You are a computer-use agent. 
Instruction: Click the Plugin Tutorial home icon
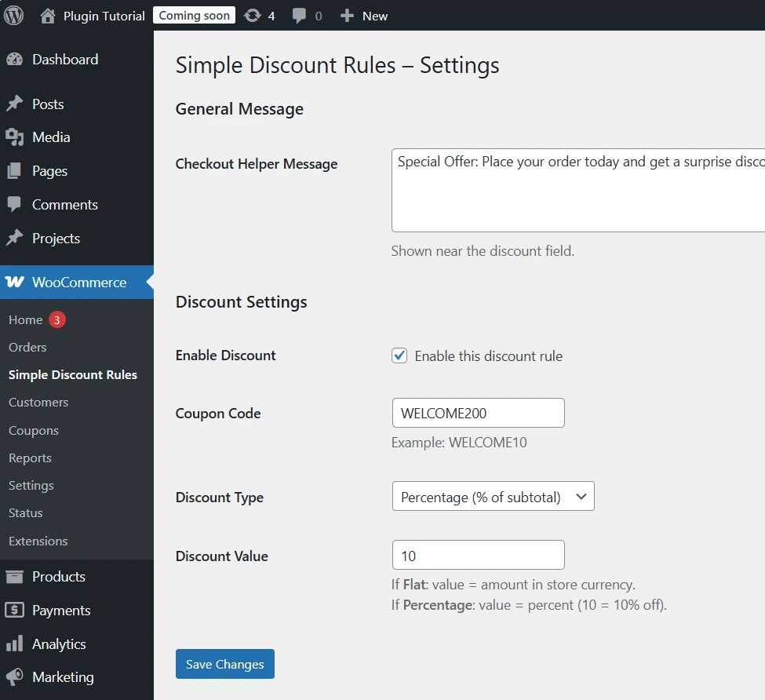[48, 16]
